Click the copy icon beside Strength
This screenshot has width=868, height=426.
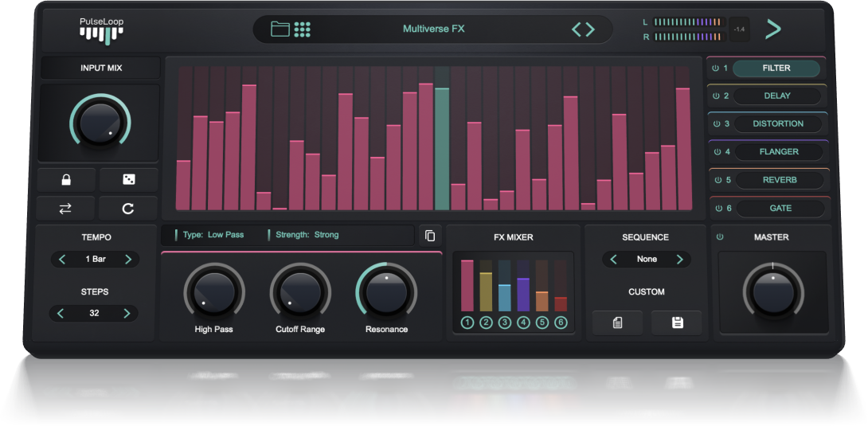click(429, 235)
